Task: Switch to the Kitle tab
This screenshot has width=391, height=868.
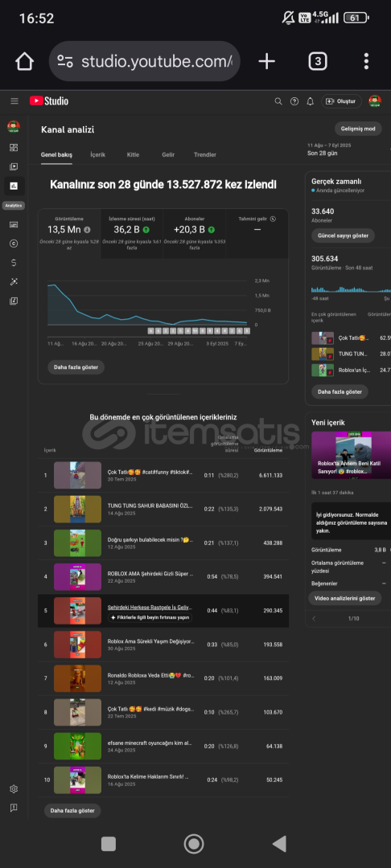Action: pyautogui.click(x=133, y=155)
